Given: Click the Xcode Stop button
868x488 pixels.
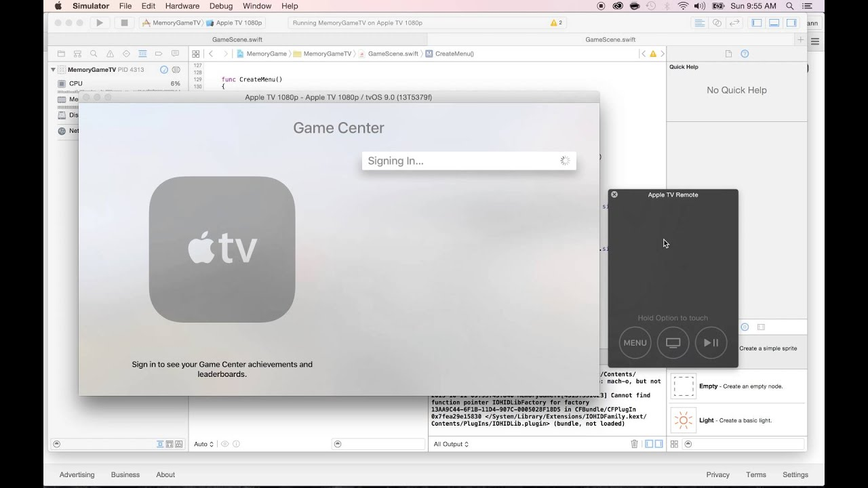Looking at the screenshot, I should [x=124, y=22].
